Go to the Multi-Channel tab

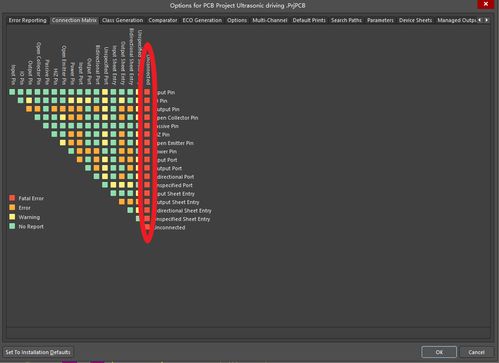pyautogui.click(x=270, y=20)
